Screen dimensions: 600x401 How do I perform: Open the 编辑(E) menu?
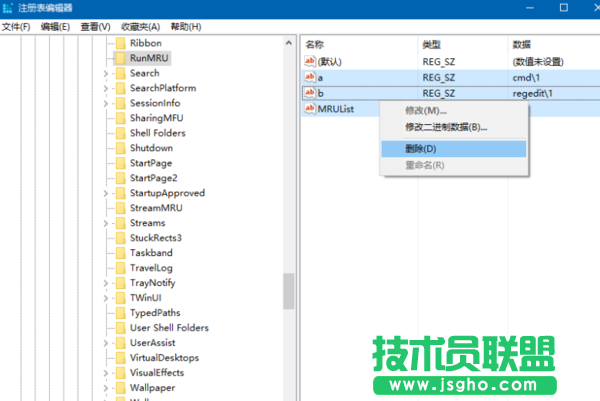[55, 27]
